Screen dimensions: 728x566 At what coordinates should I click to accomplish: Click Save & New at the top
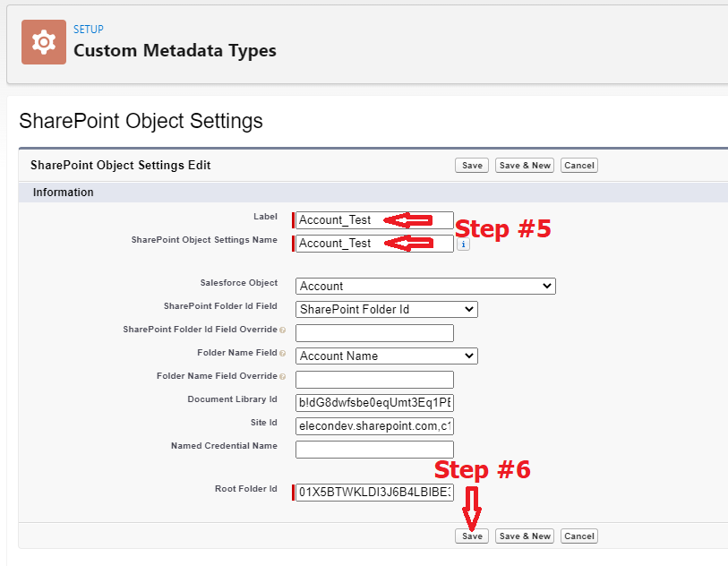coord(524,165)
